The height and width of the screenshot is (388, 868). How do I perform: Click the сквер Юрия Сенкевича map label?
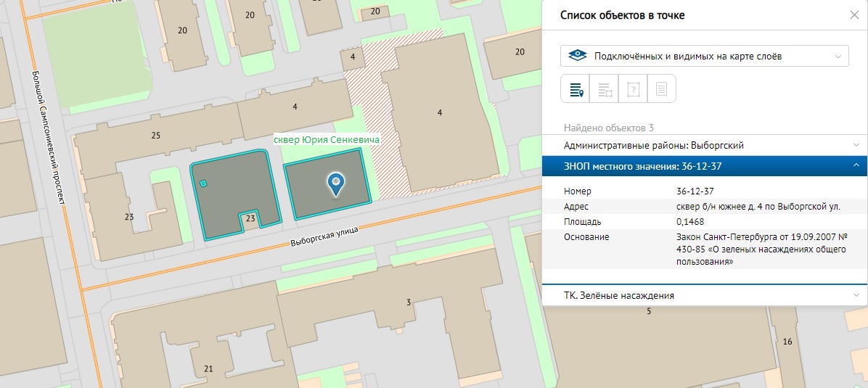coord(326,139)
